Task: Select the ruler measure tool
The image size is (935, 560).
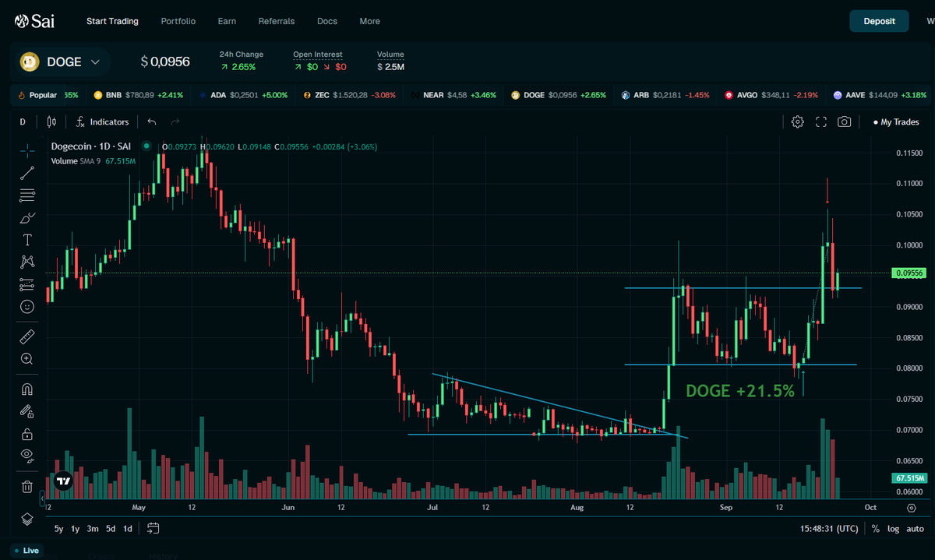Action: click(x=27, y=336)
